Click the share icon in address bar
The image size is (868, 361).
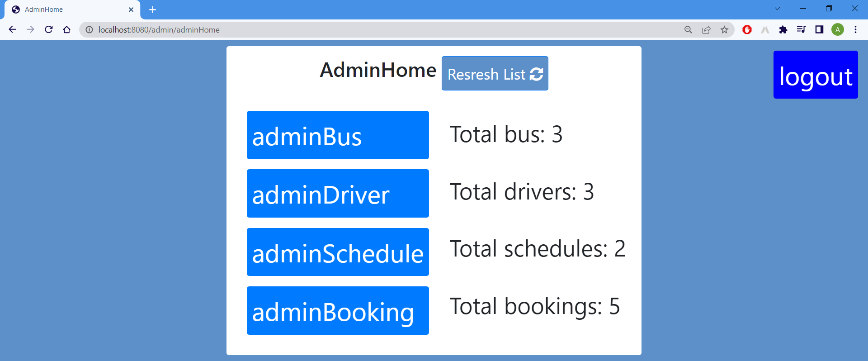(x=706, y=29)
